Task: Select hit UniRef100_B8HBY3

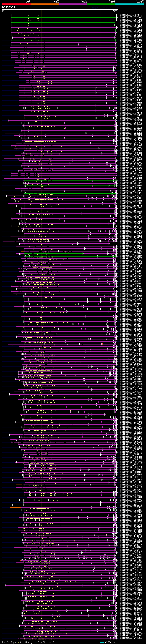Action: 131,206
